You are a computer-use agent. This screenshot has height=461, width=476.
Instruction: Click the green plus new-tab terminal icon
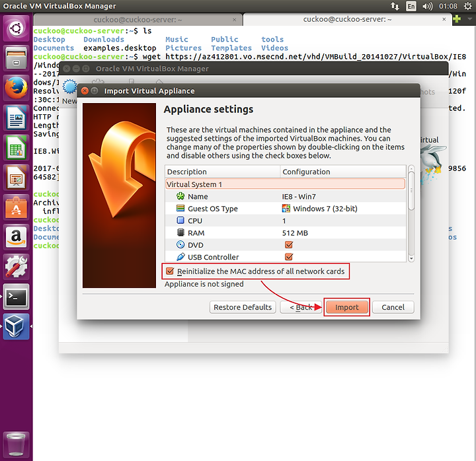tap(457, 19)
